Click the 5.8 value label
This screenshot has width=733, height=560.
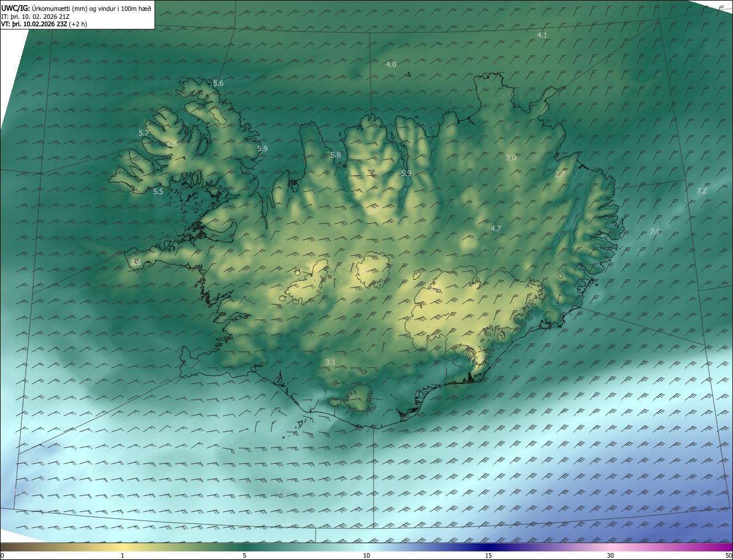pos(336,155)
